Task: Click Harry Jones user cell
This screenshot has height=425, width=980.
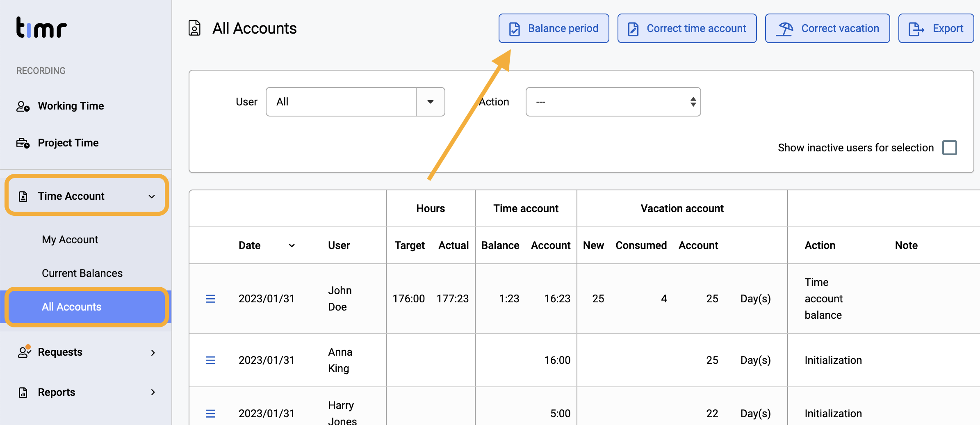Action: (x=342, y=412)
